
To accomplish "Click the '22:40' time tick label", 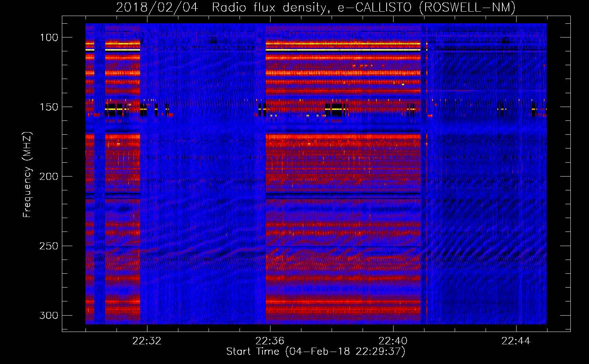I will pos(393,341).
